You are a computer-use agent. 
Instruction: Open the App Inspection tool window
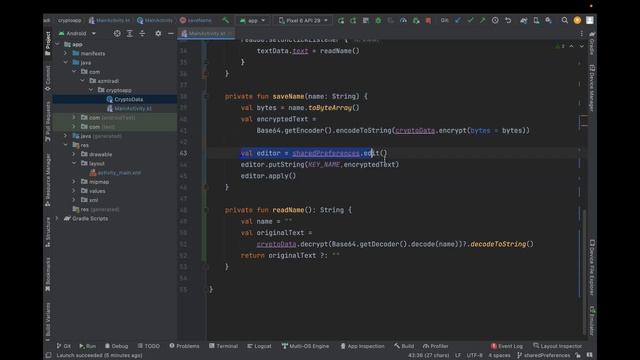coord(362,346)
